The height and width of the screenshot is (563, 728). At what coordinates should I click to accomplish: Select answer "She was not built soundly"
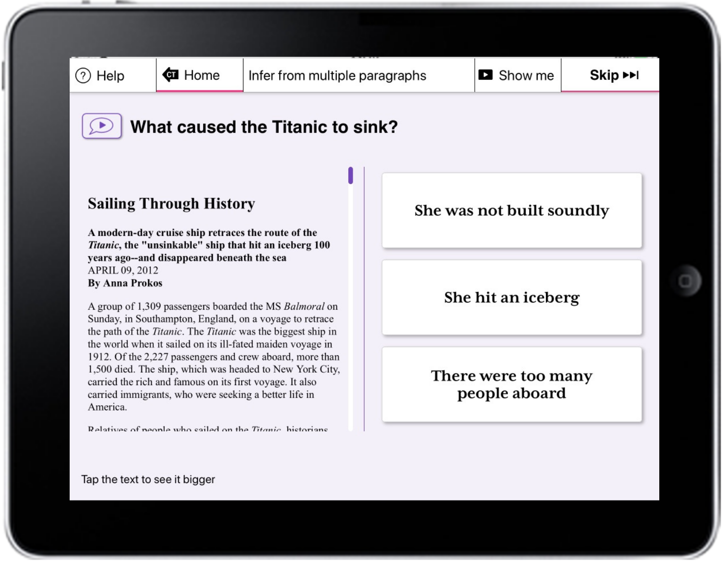click(x=511, y=211)
